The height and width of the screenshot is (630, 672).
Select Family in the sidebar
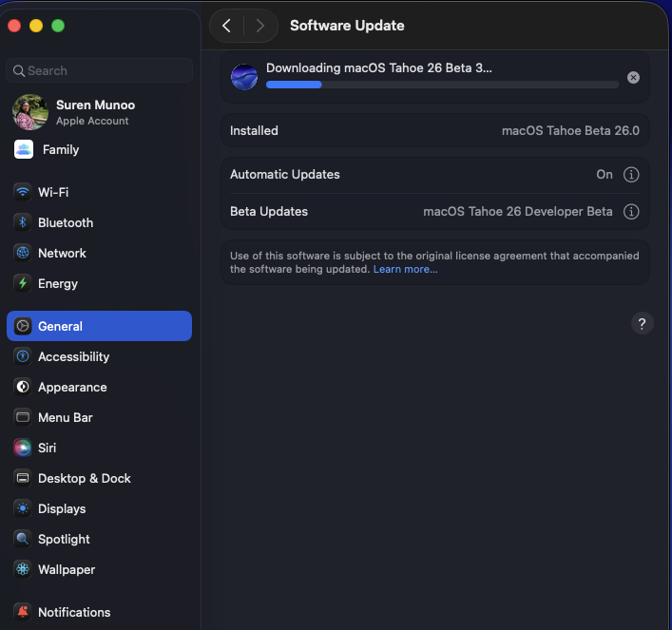click(100, 149)
